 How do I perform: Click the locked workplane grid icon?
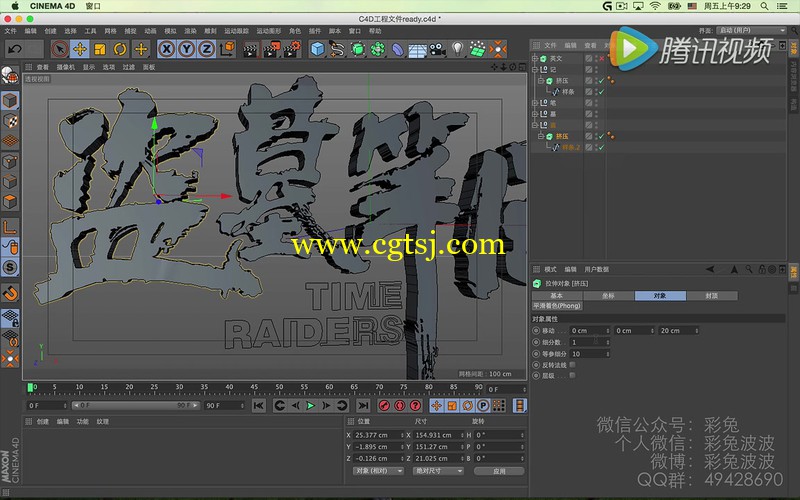pos(10,317)
